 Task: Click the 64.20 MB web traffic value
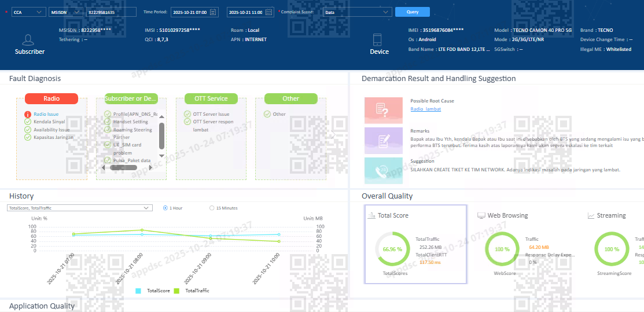coord(539,247)
